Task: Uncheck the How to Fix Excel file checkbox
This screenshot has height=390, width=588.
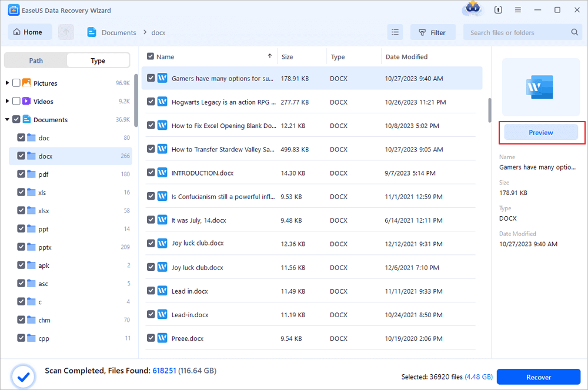Action: (x=151, y=125)
